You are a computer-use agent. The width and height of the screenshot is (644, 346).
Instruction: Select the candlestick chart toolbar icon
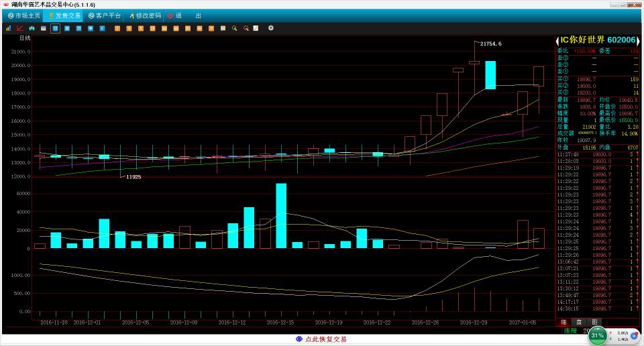click(32, 28)
